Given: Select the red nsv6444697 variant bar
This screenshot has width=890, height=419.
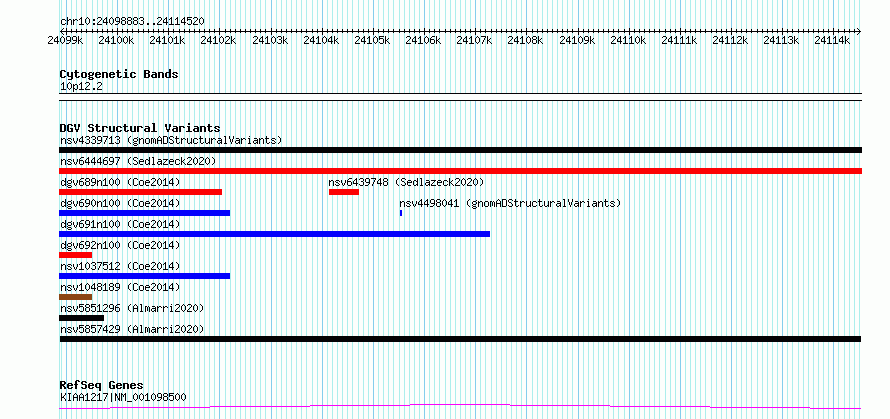Looking at the screenshot, I should (x=460, y=171).
